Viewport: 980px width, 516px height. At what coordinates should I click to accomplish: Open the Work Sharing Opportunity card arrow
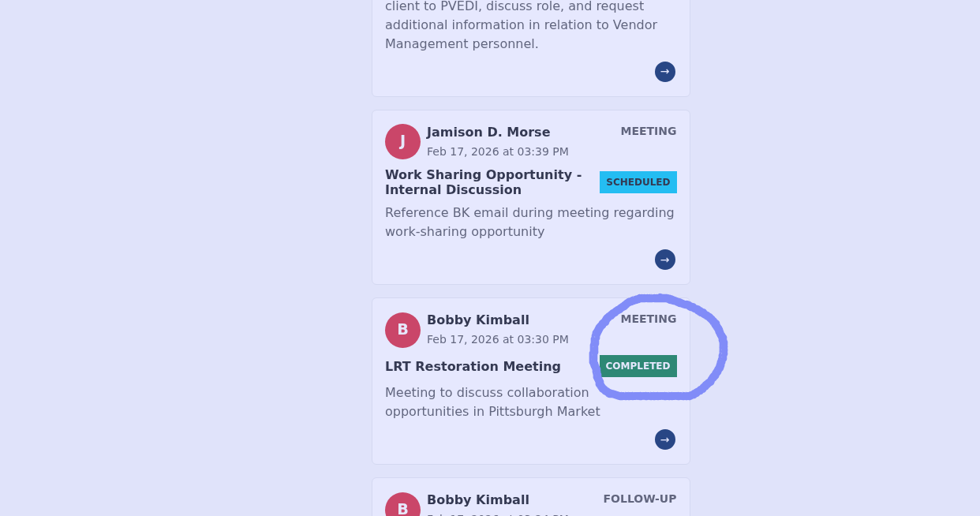(665, 260)
